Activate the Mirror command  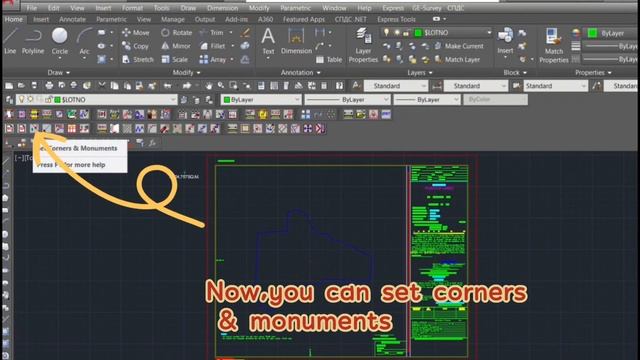tap(176, 46)
